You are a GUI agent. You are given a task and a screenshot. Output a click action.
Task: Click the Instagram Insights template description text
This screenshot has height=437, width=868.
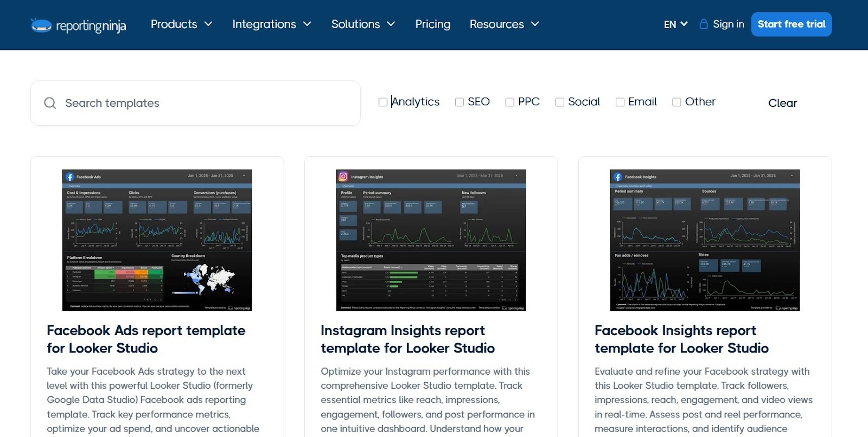pos(427,400)
